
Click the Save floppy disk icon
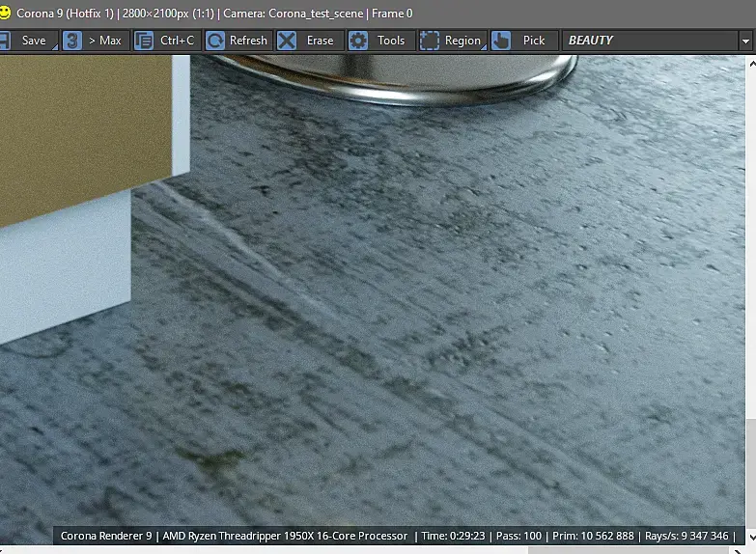click(x=4, y=41)
